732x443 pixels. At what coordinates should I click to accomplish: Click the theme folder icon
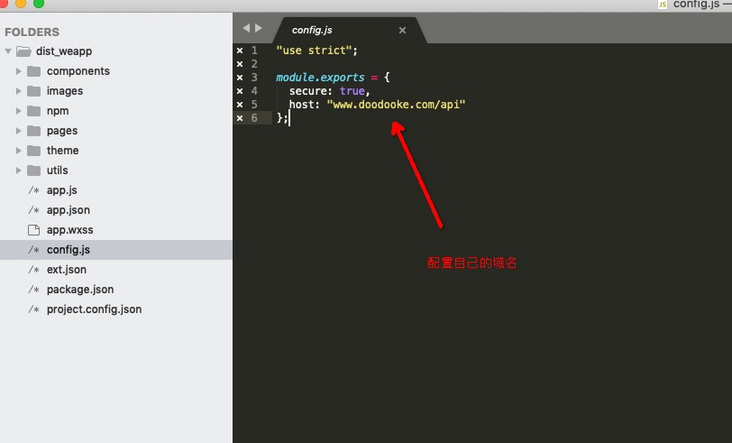(x=34, y=150)
